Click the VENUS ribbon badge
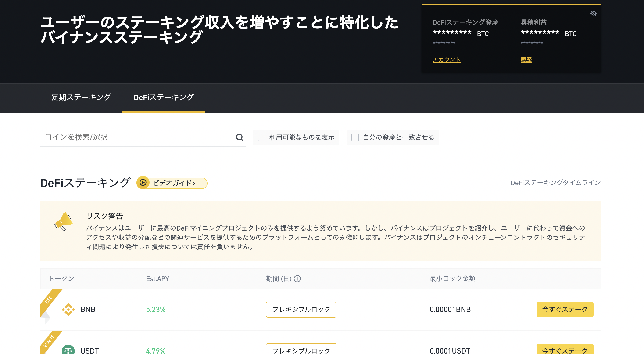 49,341
